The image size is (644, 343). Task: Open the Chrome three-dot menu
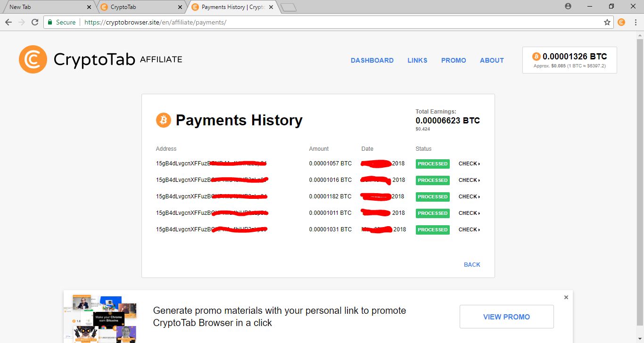coord(635,22)
